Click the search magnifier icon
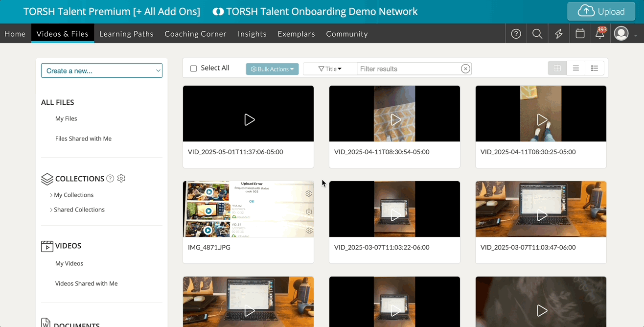Screen dimensions: 644x327 tap(537, 34)
